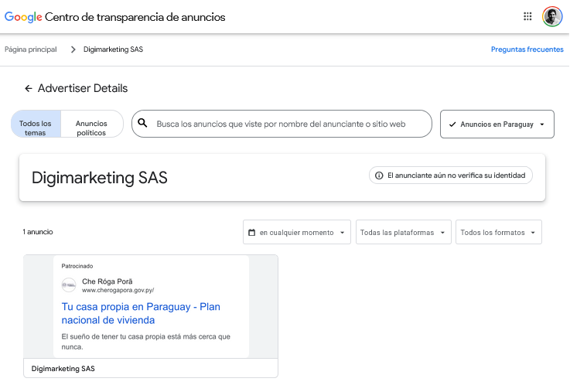570x392 pixels.
Task: Click the Patrocinado label in the ad
Action: tap(77, 266)
